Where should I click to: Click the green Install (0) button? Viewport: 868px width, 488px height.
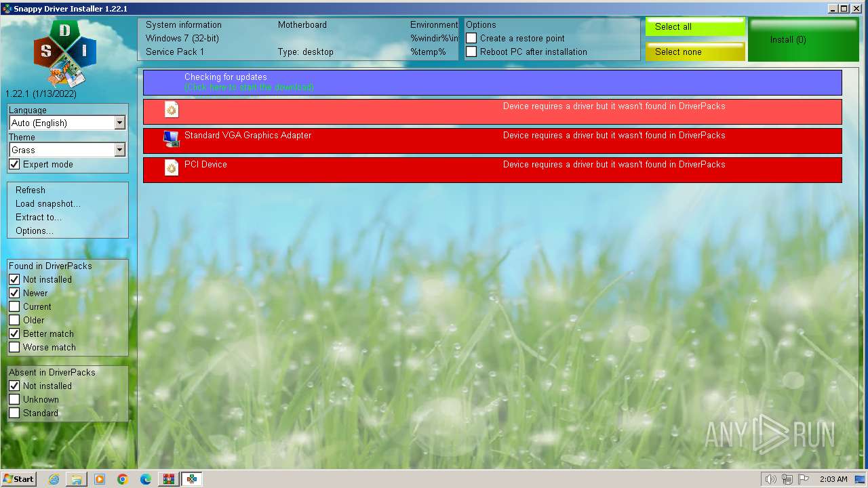(x=804, y=40)
